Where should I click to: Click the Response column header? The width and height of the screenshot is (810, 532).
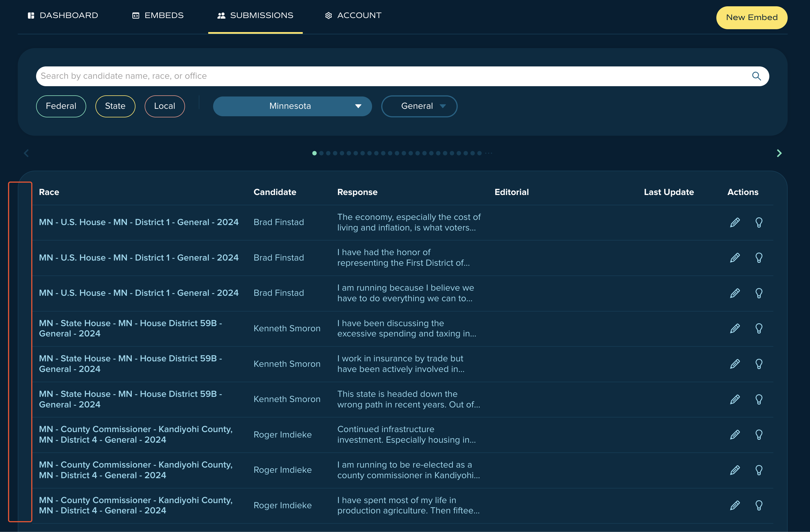tap(357, 192)
